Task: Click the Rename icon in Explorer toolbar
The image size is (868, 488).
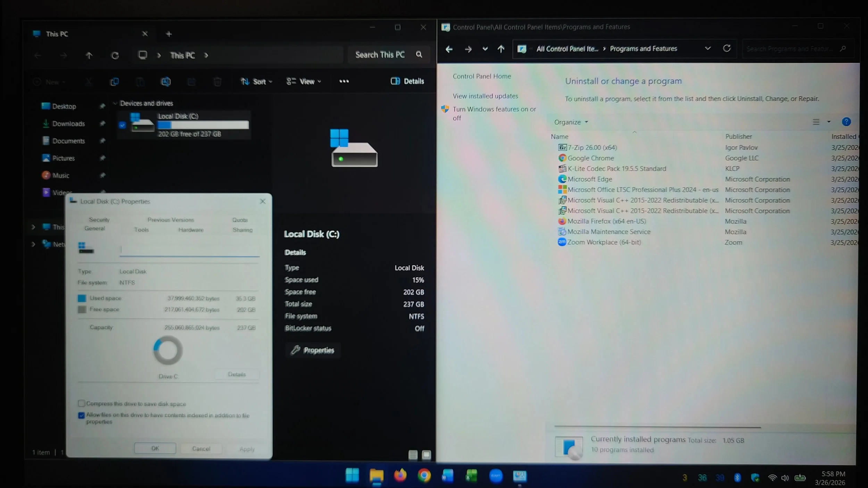Action: tap(166, 82)
